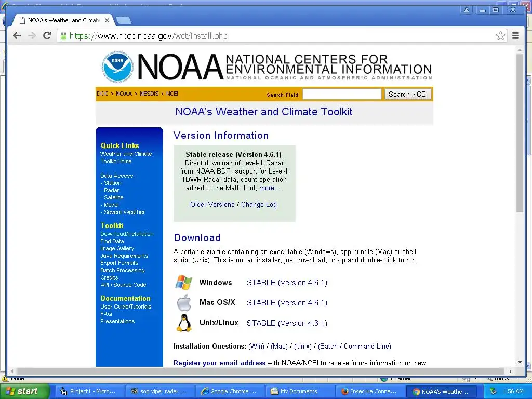Image resolution: width=532 pixels, height=399 pixels.
Task: Open Weather and Climate Toolkit Home link
Action: (x=126, y=157)
